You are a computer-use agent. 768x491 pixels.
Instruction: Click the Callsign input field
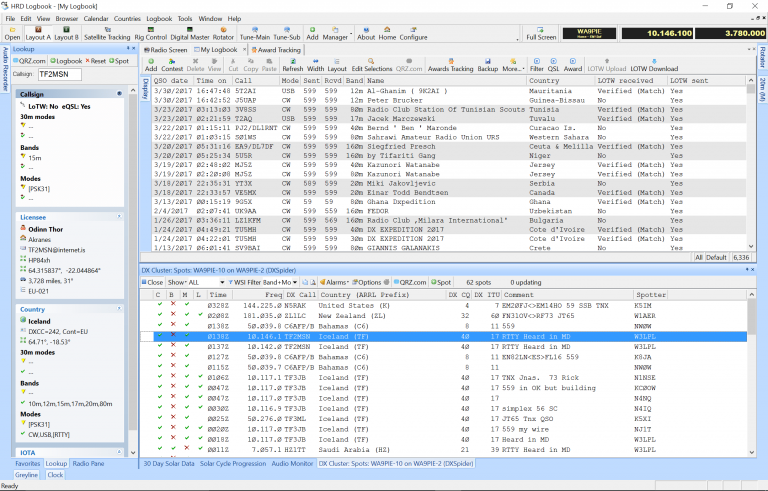click(x=60, y=74)
